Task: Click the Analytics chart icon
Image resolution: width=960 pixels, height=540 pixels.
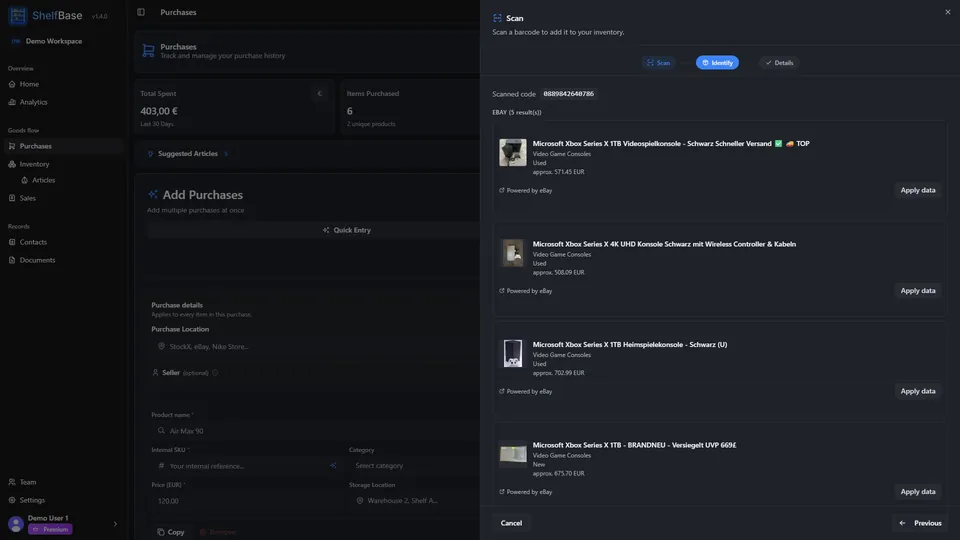Action: pos(12,102)
